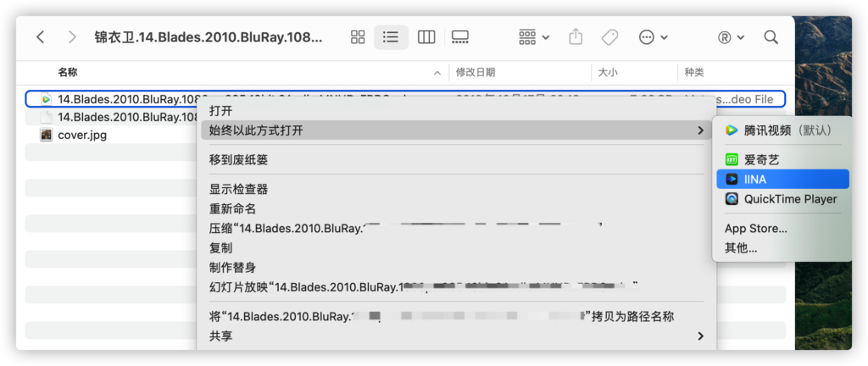Image resolution: width=868 pixels, height=366 pixels.
Task: Choose 爱奇艺 as the opening app
Action: click(761, 159)
